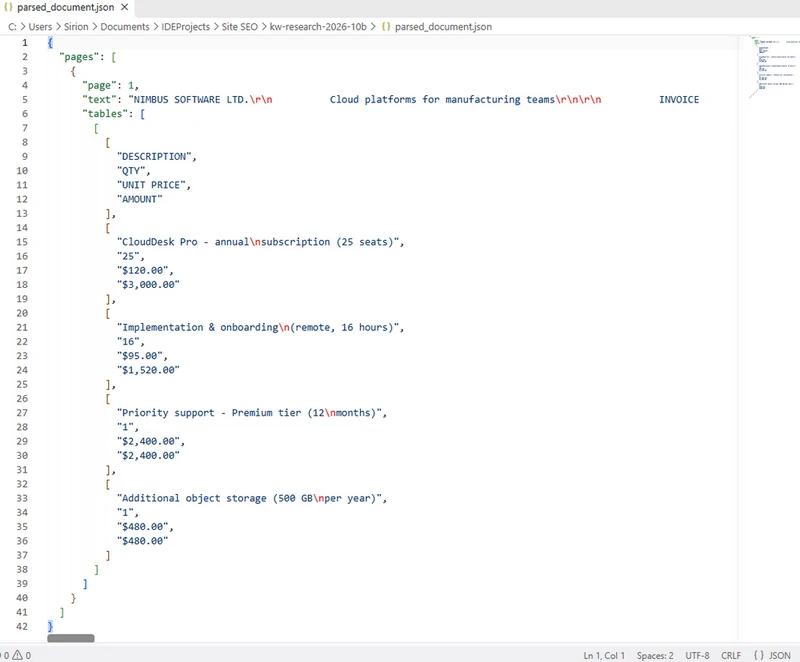Click the "AMOUNT" string
Image resolution: width=800 pixels, height=662 pixels.
[x=139, y=199]
